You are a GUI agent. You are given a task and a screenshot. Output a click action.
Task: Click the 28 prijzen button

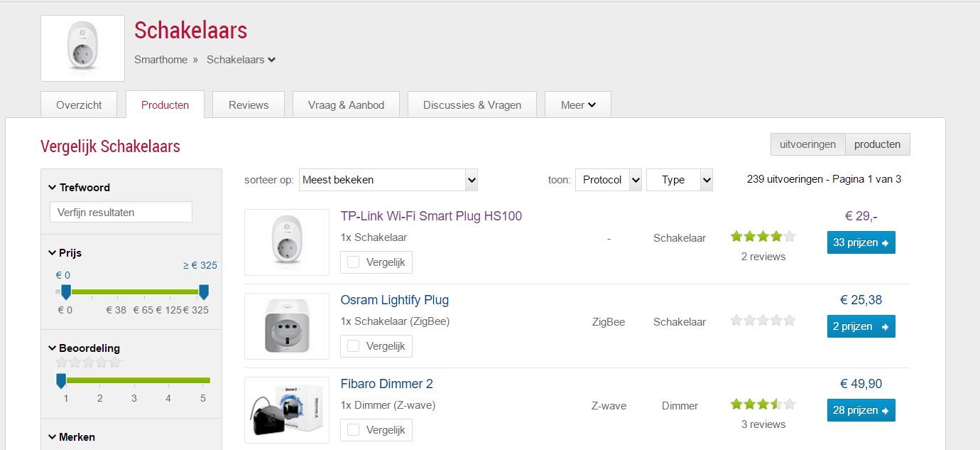(861, 410)
